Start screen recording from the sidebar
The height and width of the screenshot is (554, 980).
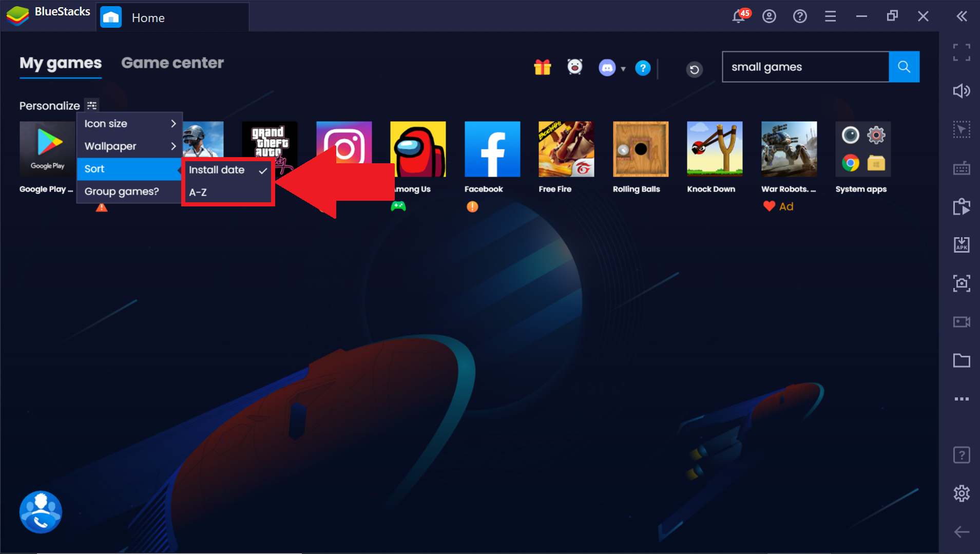[x=962, y=322]
